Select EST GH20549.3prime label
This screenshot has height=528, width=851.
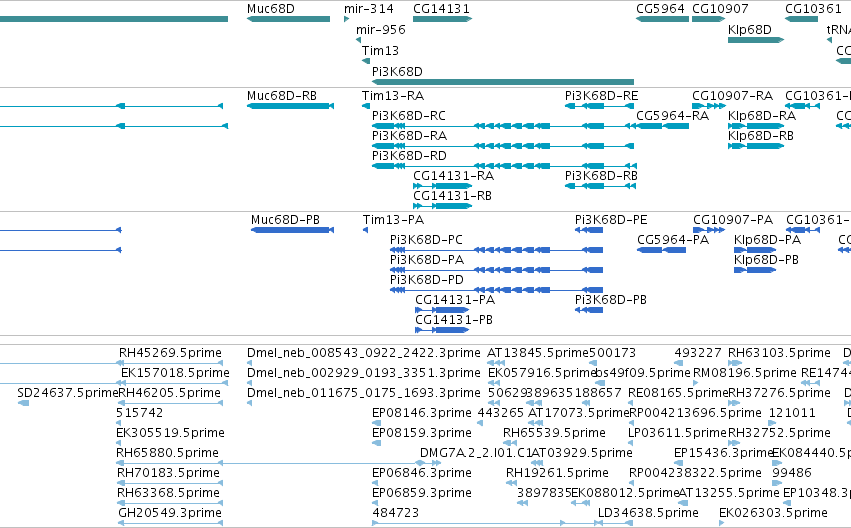tap(170, 514)
